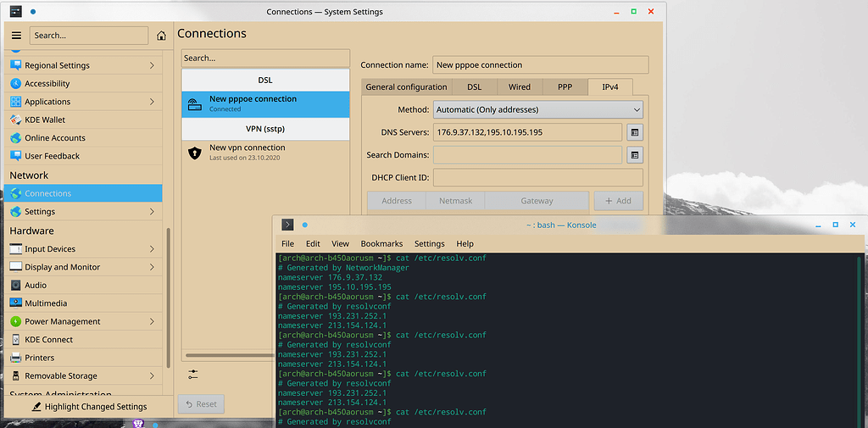Open Konsole View menu
868x428 pixels.
[x=341, y=243]
